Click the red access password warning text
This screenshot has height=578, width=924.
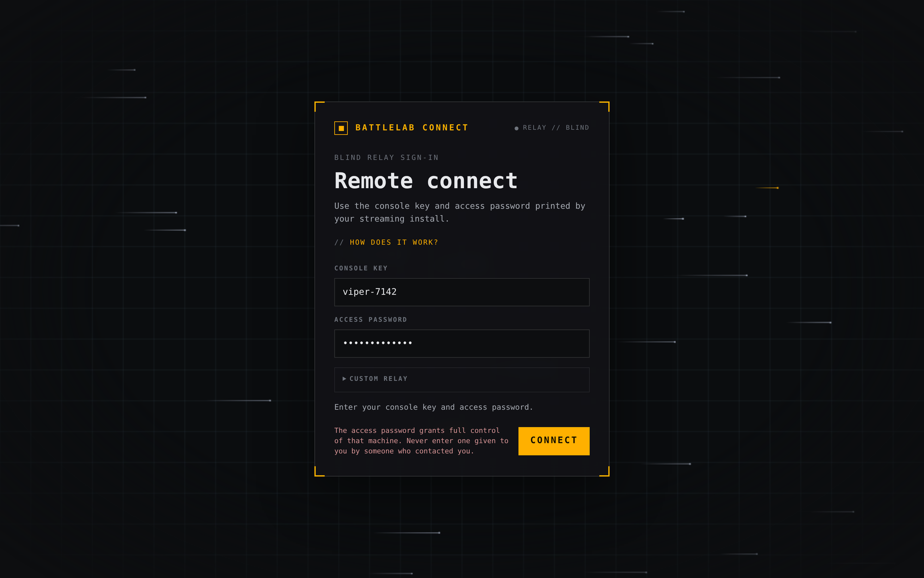[x=421, y=441]
